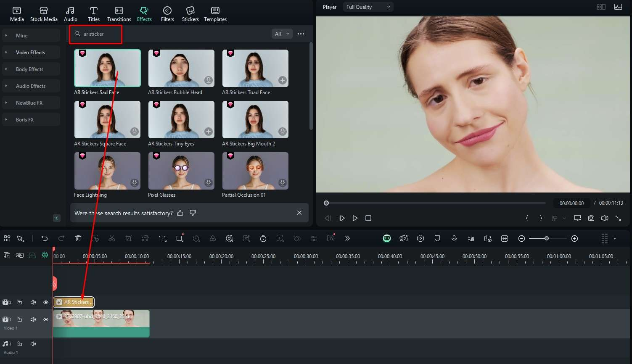
Task: Click the Play button in the player
Action: (355, 218)
